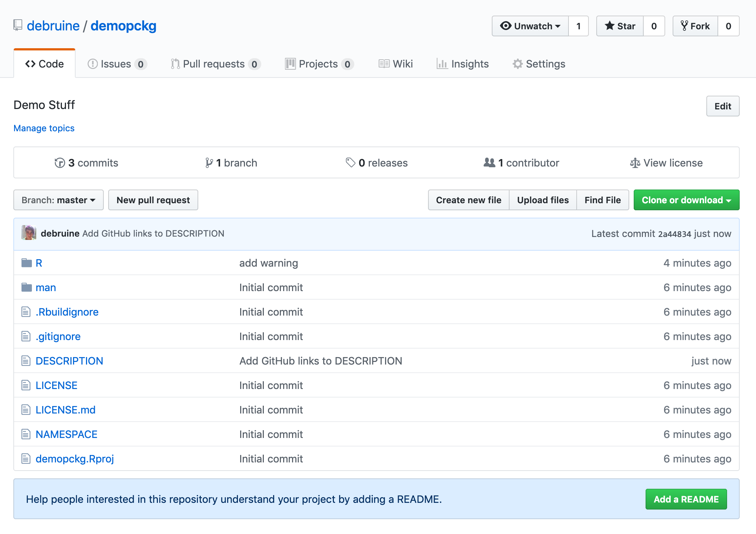Screen dimensions: 756x534
Task: Open the 0 releases link
Action: [x=377, y=163]
